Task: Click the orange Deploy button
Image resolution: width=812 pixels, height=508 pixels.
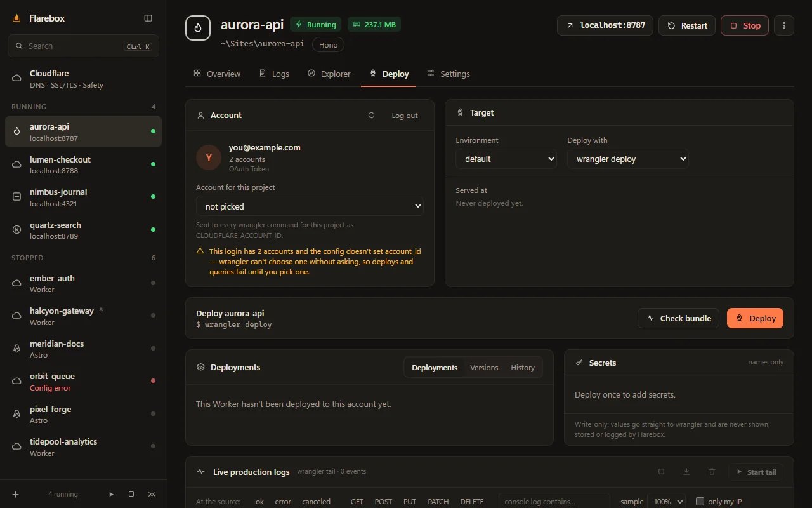Action: pyautogui.click(x=755, y=318)
